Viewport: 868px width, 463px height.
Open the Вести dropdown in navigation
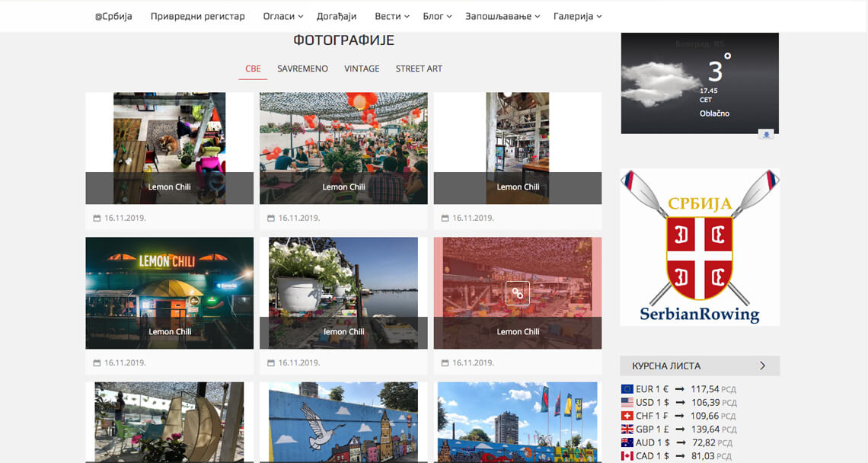pyautogui.click(x=392, y=17)
